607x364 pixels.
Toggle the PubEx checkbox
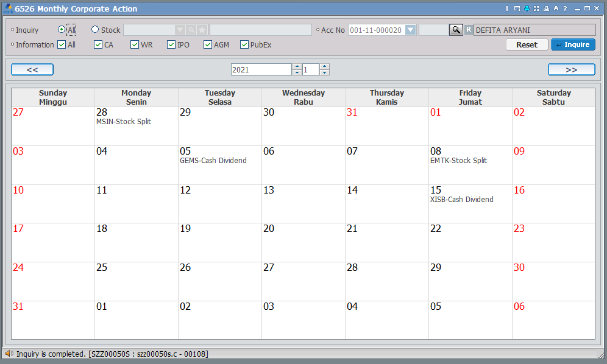click(244, 44)
